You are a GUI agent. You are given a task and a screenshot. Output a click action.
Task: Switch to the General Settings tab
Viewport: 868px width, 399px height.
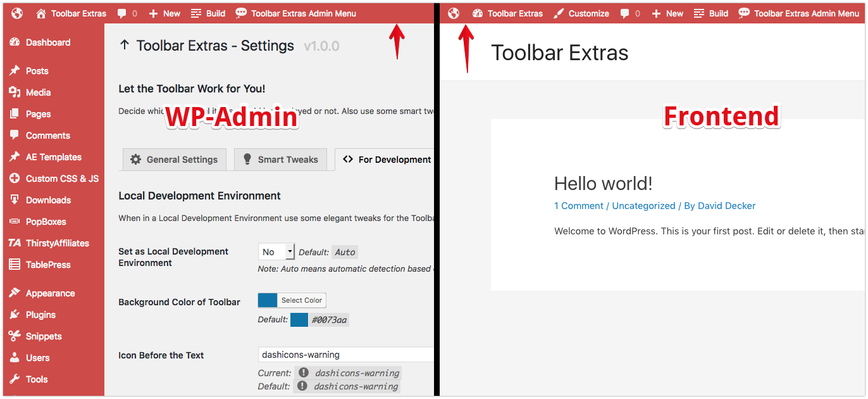pos(174,160)
